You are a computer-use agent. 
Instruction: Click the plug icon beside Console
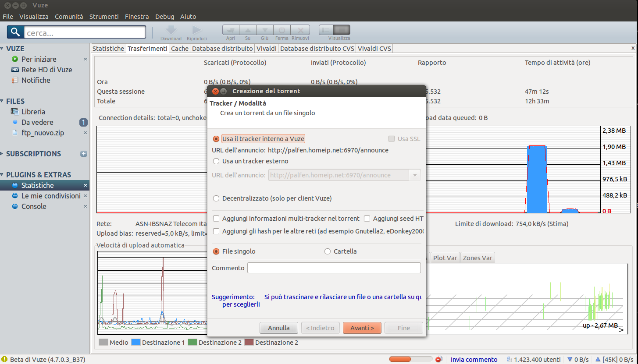tap(15, 206)
